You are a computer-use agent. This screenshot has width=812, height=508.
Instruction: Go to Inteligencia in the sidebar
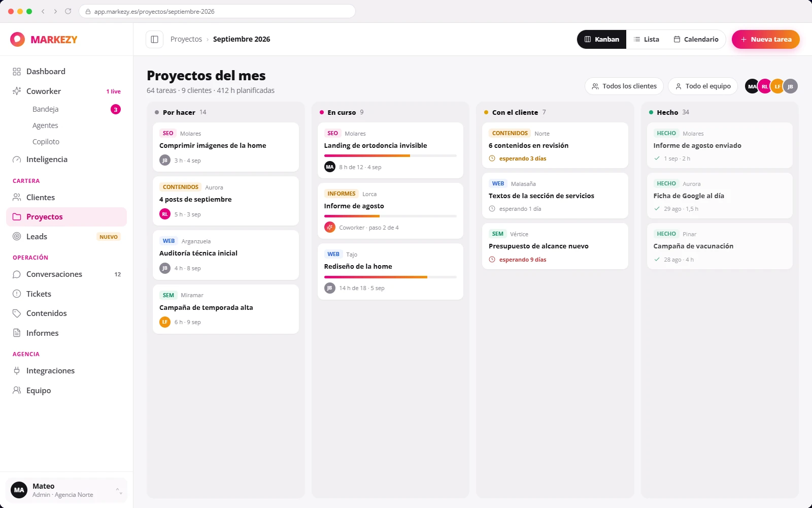coord(66,160)
